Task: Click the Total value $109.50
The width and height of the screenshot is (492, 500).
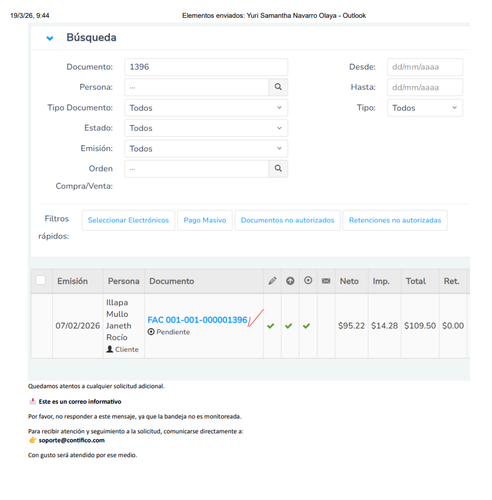Action: (420, 326)
